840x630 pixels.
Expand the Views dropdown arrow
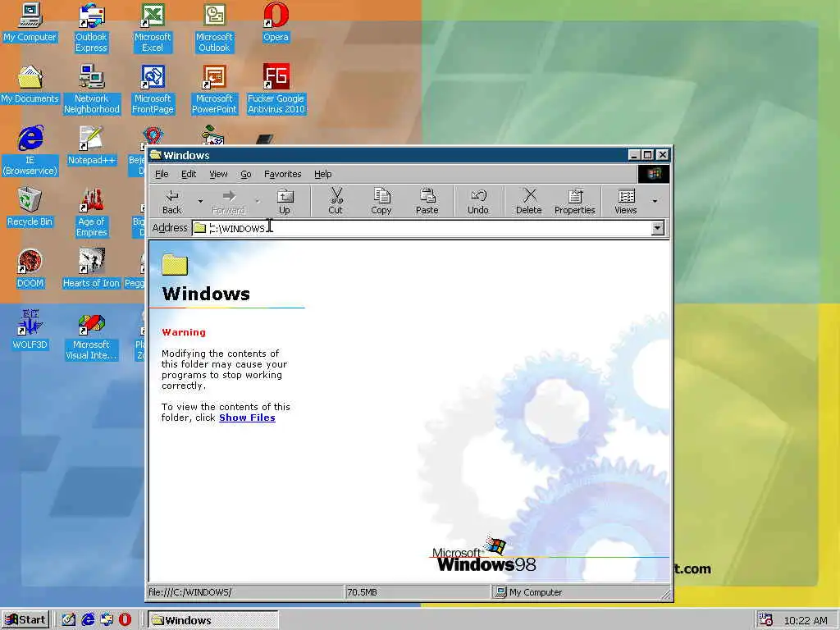click(655, 202)
